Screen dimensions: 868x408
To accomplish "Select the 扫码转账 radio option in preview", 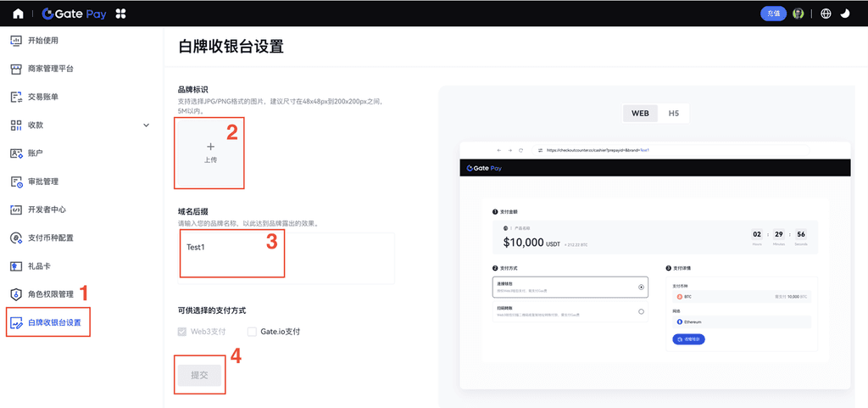I will (x=641, y=312).
